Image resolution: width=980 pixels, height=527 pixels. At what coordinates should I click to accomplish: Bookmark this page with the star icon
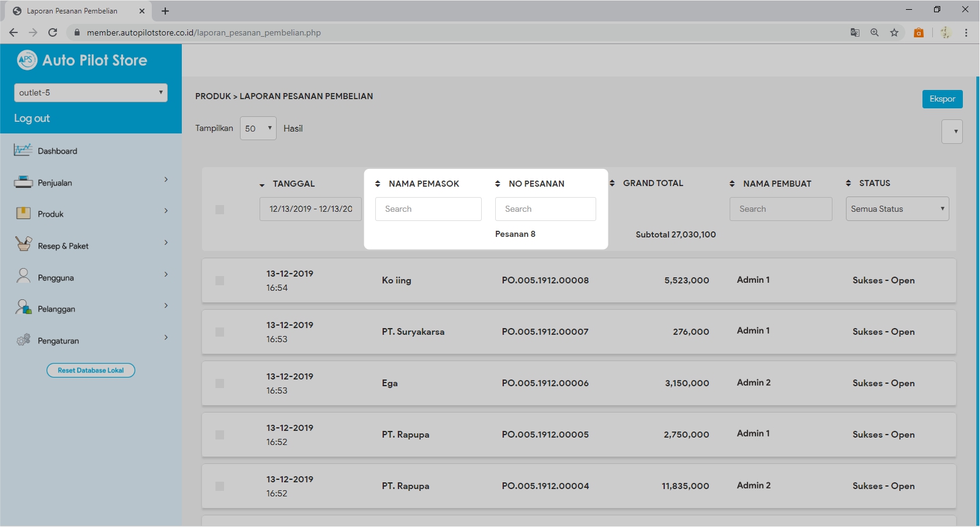[x=894, y=32]
